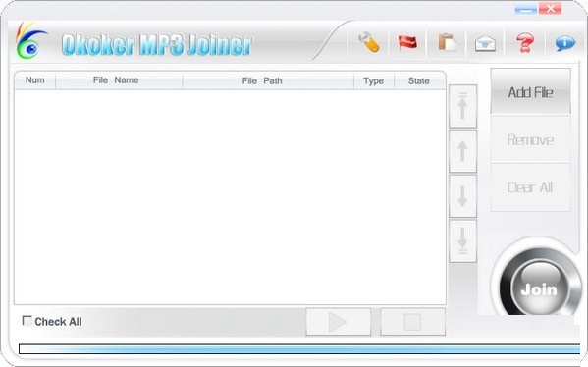Click the red flag language icon

[407, 42]
